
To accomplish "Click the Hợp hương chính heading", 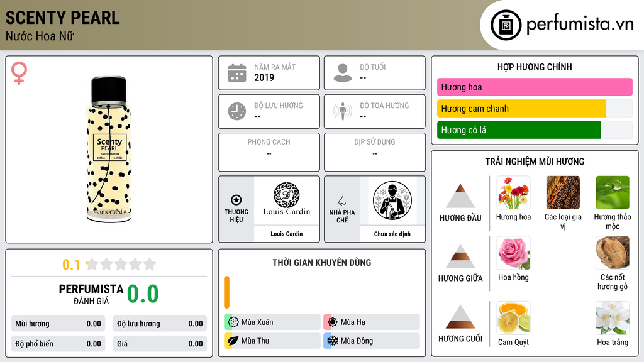I will (535, 67).
